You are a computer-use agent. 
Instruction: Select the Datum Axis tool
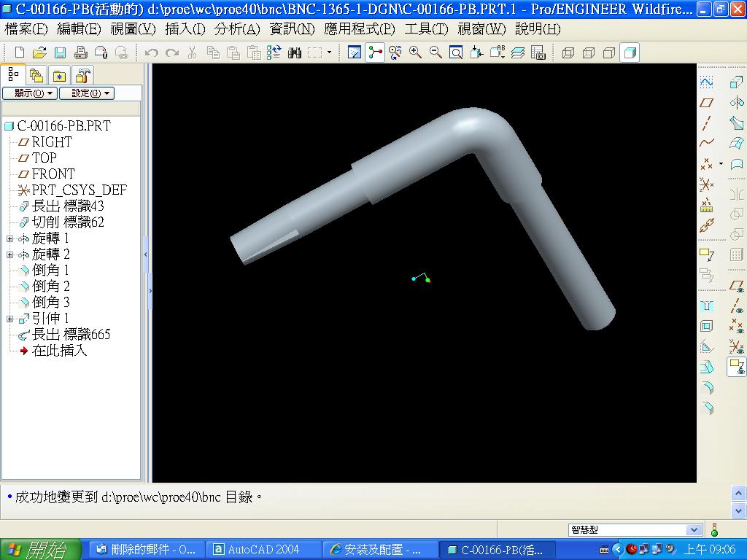click(706, 122)
